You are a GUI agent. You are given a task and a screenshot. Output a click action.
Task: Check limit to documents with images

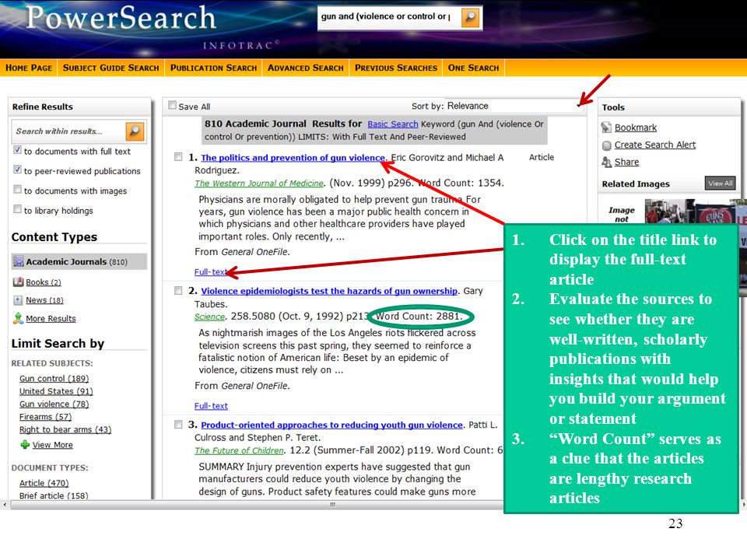(18, 189)
